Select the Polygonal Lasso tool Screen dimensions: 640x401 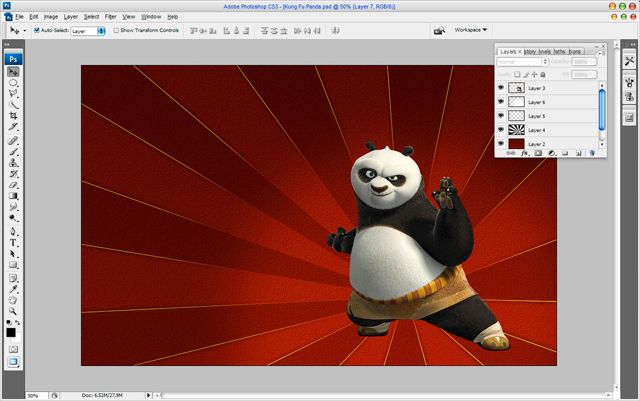tap(13, 94)
